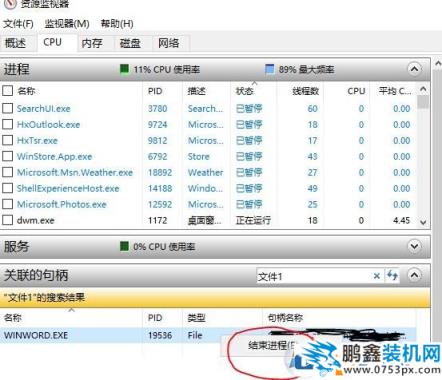442x380 pixels.
Task: Check the HxOutlook.exe process checkbox
Action: 7,124
